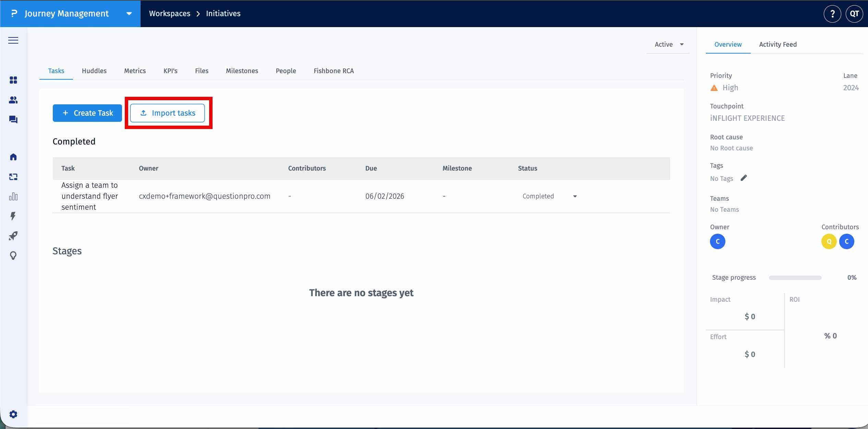Image resolution: width=868 pixels, height=429 pixels.
Task: Collapse the sidebar with hamburger menu
Action: tap(13, 40)
